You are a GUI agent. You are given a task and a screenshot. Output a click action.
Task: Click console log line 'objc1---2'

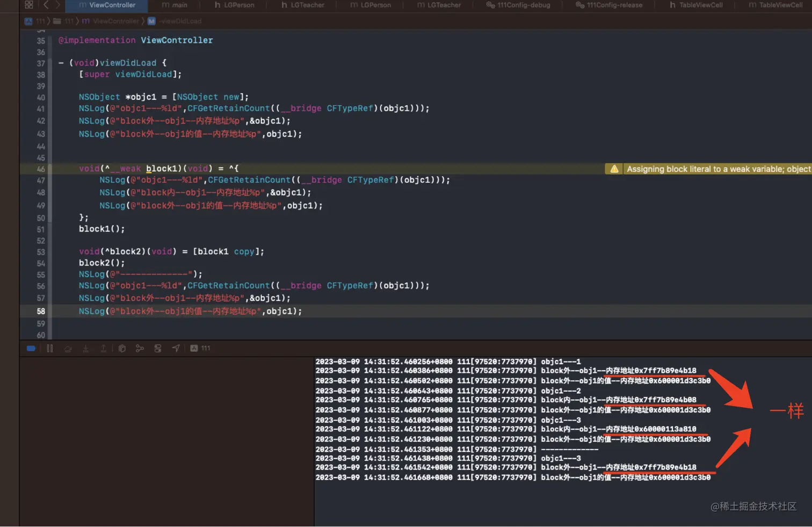[448, 391]
